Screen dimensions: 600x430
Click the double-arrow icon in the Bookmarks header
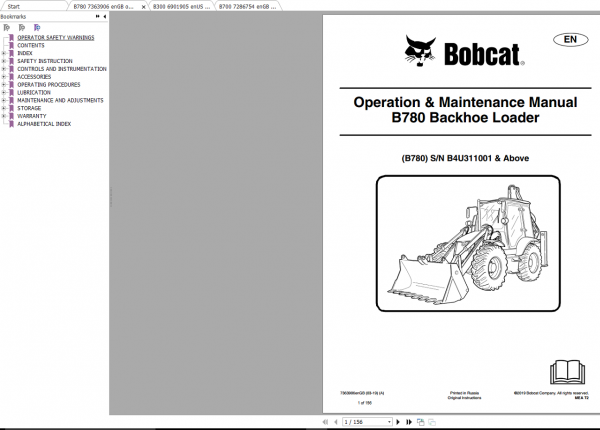98,16
